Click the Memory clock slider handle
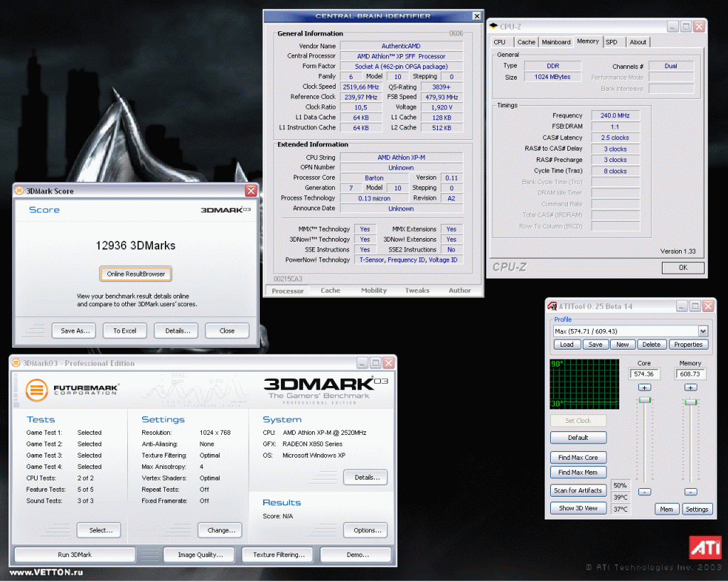 point(690,402)
